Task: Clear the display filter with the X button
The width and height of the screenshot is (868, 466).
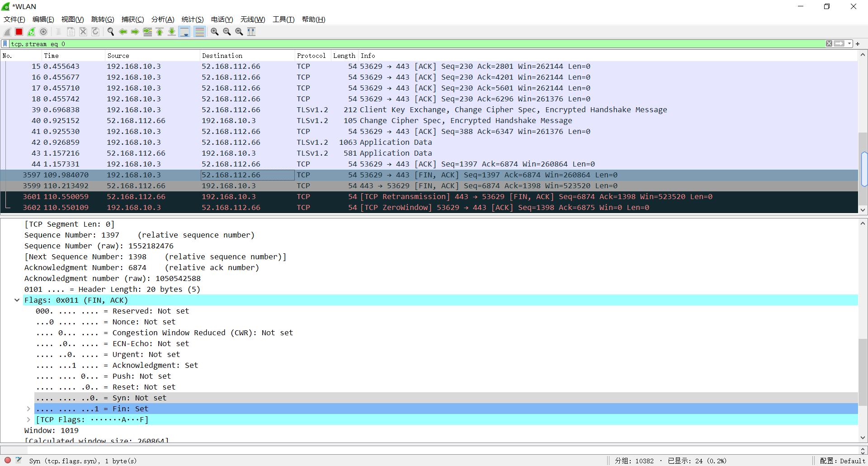Action: pyautogui.click(x=829, y=43)
